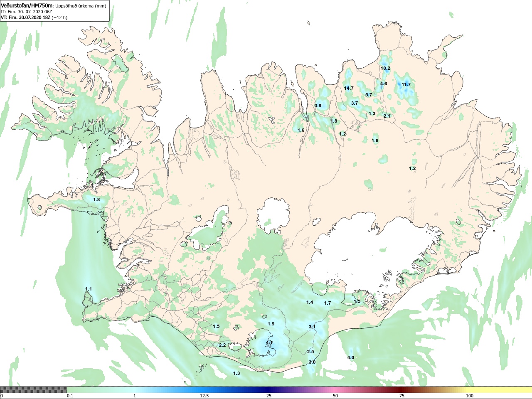Click the 10.2 precipitation value label
This screenshot has height=399, width=532.
[385, 68]
